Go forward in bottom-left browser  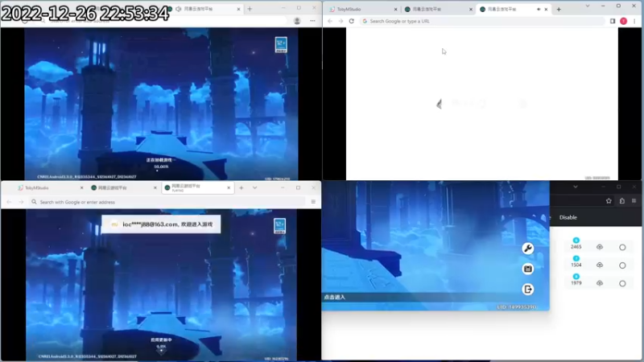(21, 202)
